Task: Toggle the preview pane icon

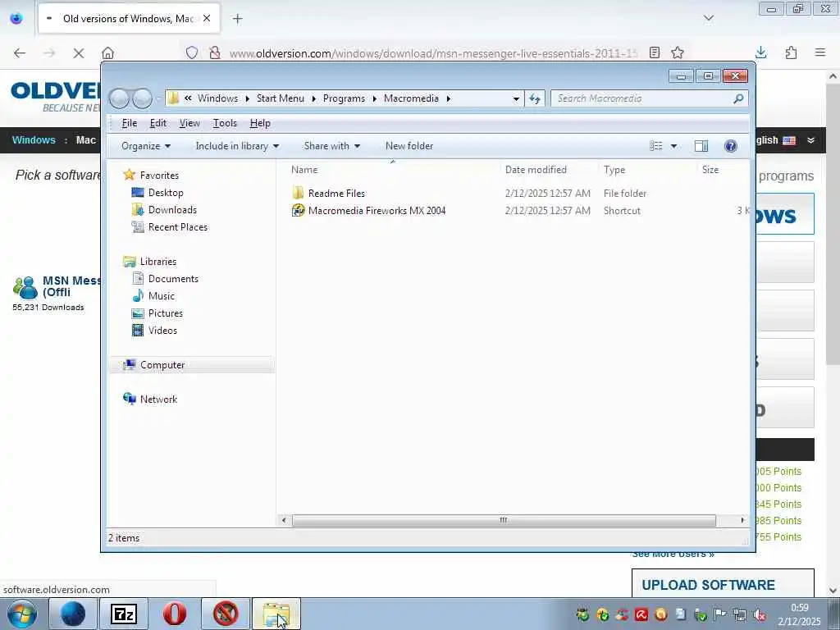Action: click(x=701, y=146)
